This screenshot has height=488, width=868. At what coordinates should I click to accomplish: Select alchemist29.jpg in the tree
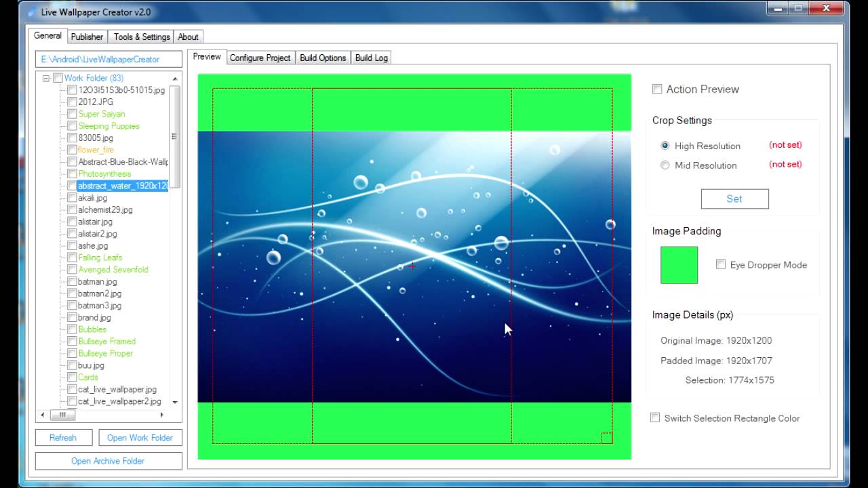pos(105,210)
